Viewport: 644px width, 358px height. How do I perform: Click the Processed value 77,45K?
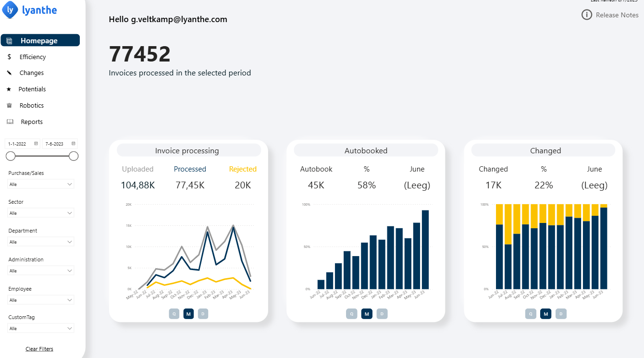click(190, 185)
